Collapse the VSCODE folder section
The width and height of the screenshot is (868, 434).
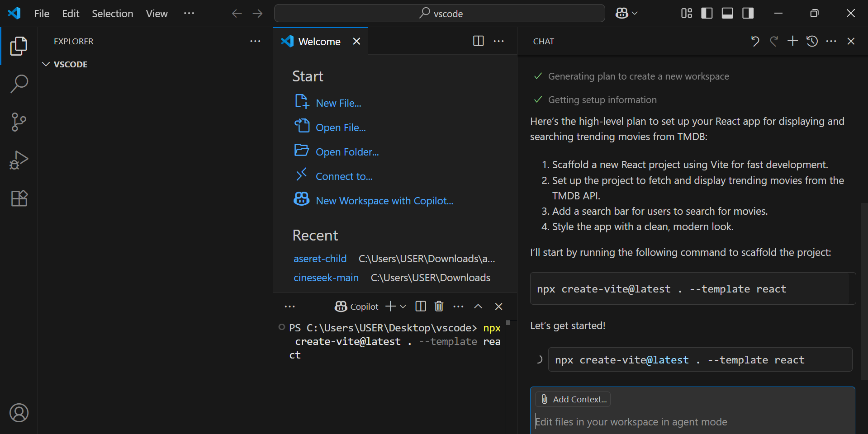tap(46, 64)
